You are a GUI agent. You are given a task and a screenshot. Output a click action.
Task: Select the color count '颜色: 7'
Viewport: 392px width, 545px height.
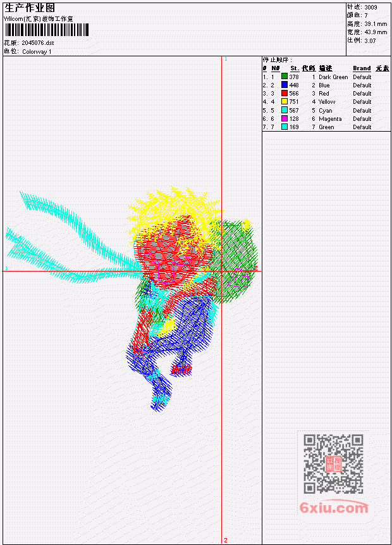tap(357, 15)
